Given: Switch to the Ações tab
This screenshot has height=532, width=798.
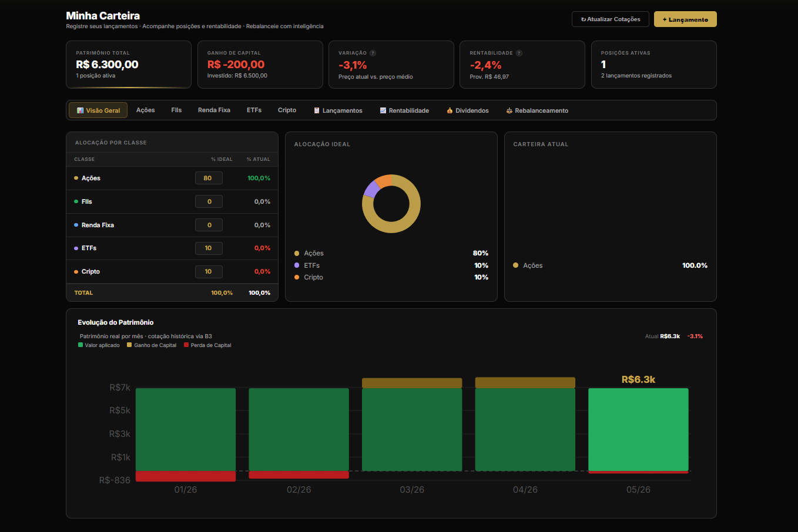Looking at the screenshot, I should coord(146,110).
